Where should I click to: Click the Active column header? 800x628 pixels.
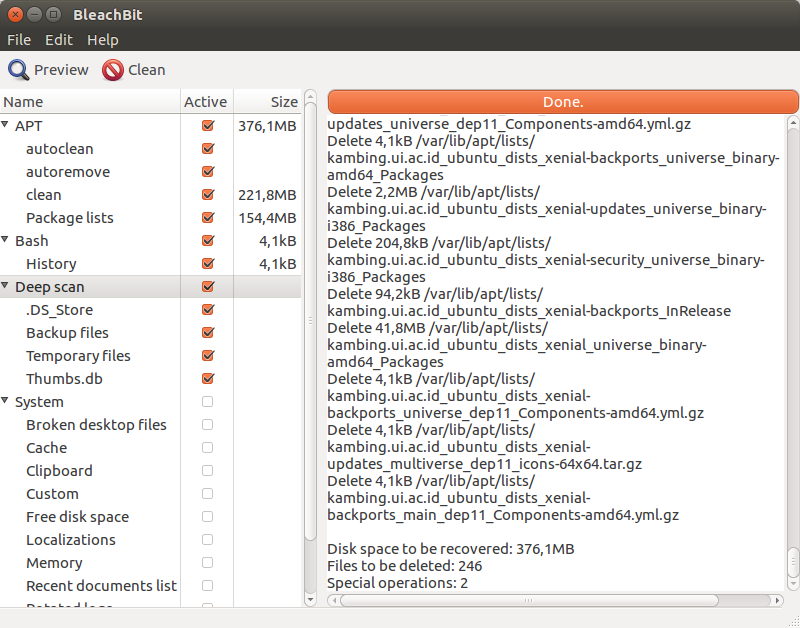[207, 102]
